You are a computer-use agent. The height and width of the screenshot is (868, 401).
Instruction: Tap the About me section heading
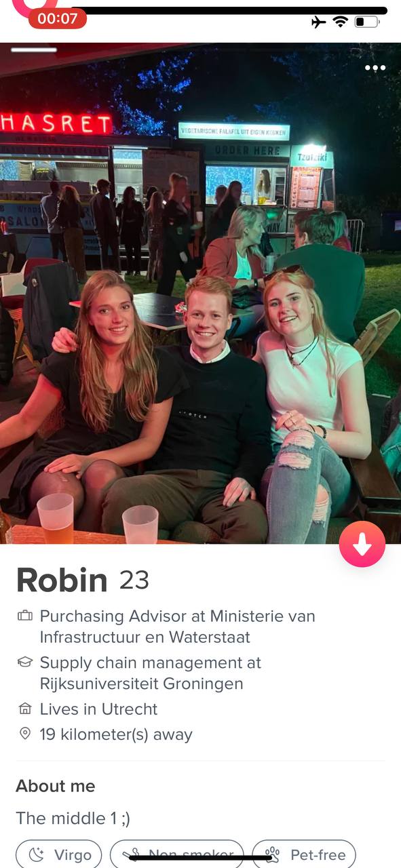(56, 786)
